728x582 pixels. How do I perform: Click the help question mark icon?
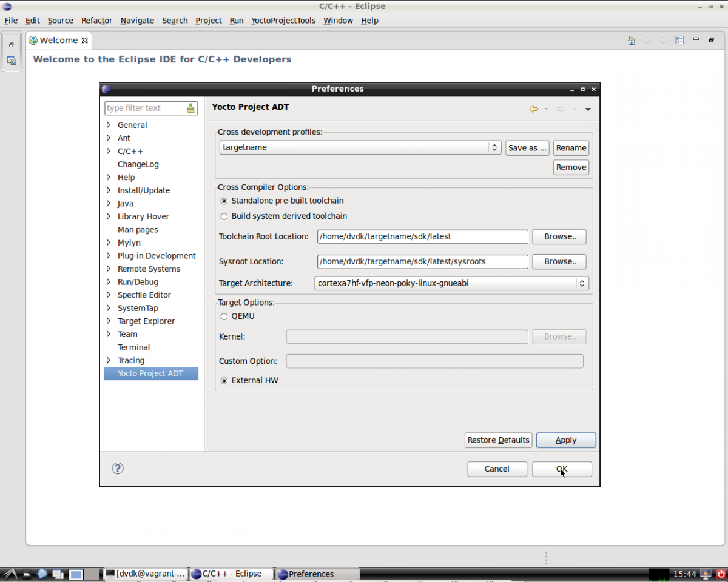point(118,469)
